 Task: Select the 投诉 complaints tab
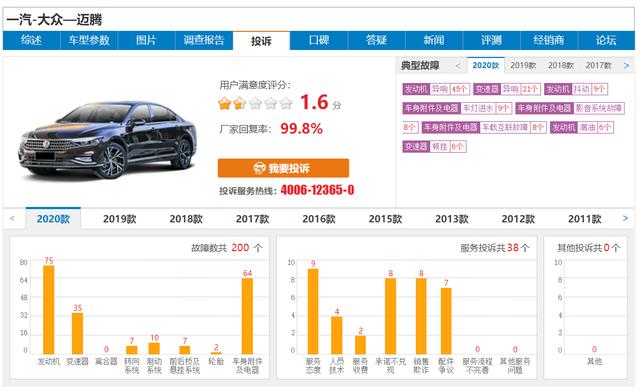261,41
